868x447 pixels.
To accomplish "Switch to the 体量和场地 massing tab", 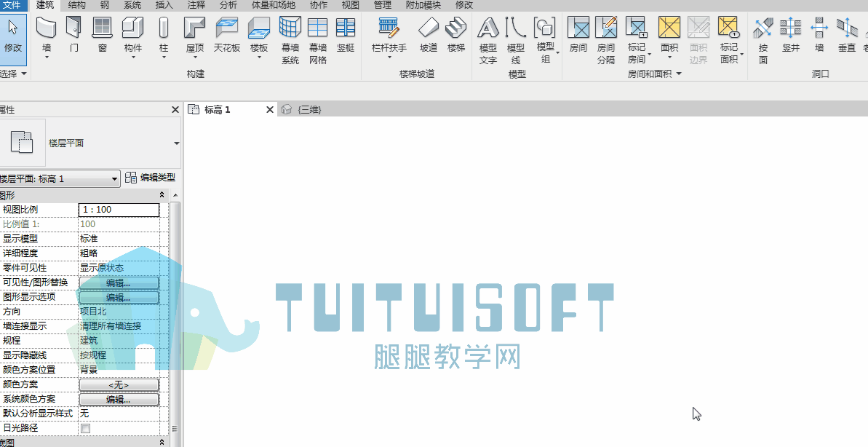I will pyautogui.click(x=274, y=5).
